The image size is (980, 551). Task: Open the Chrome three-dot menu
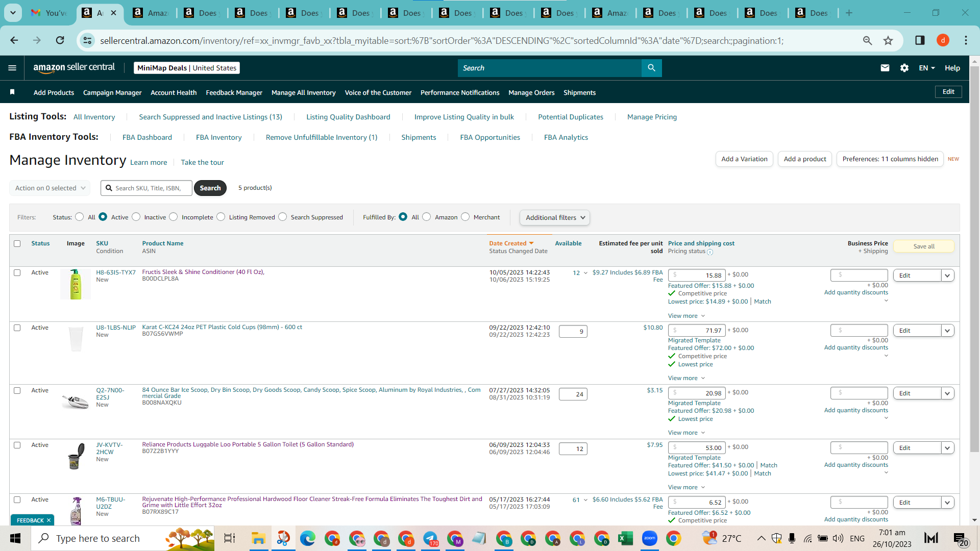pos(966,40)
